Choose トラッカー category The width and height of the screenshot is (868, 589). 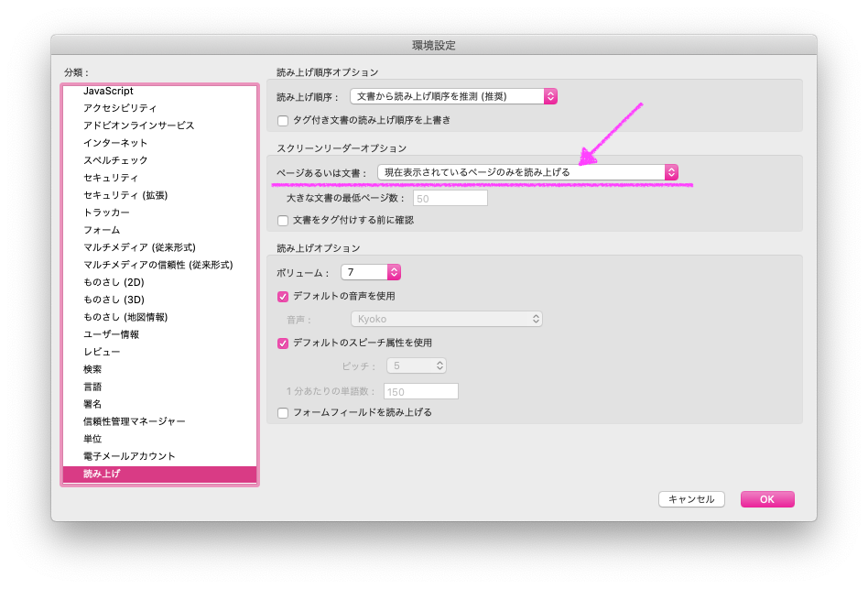159,213
